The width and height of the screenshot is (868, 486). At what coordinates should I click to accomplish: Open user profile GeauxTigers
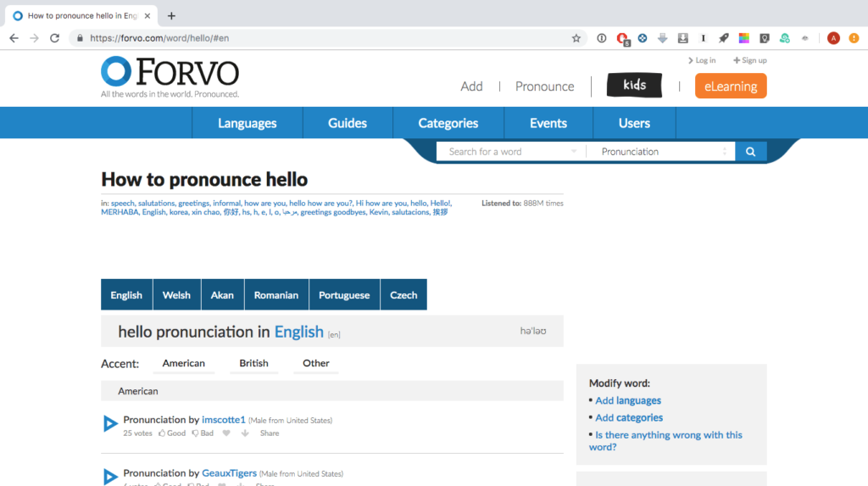pos(229,473)
